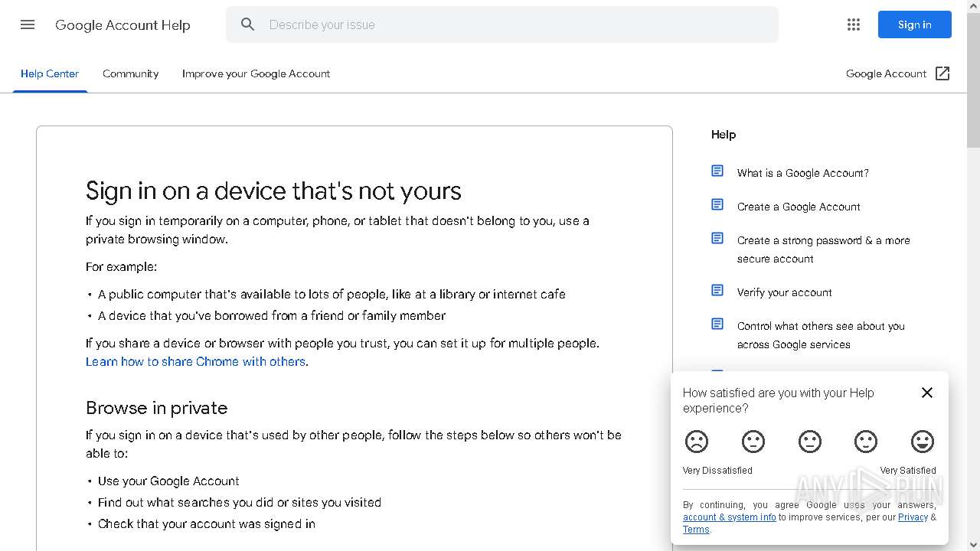Open Control what others see about you
This screenshot has width=980, height=551.
pos(821,335)
